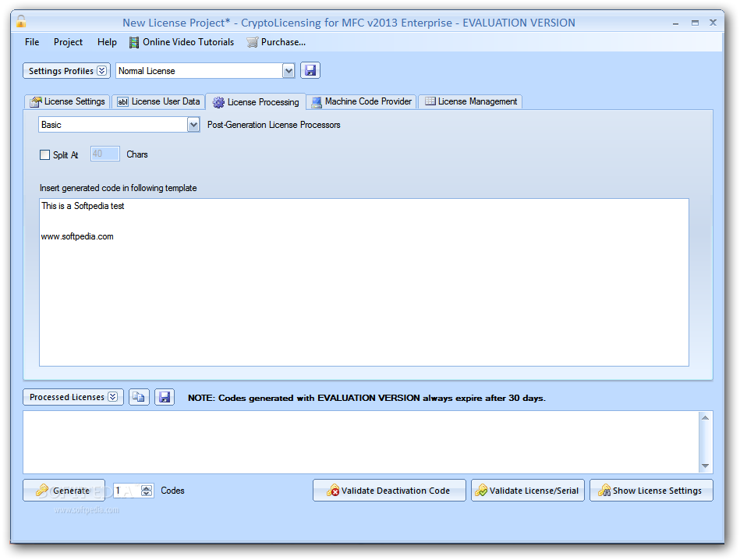Click the "www.softpedia.com" template line

coord(77,236)
